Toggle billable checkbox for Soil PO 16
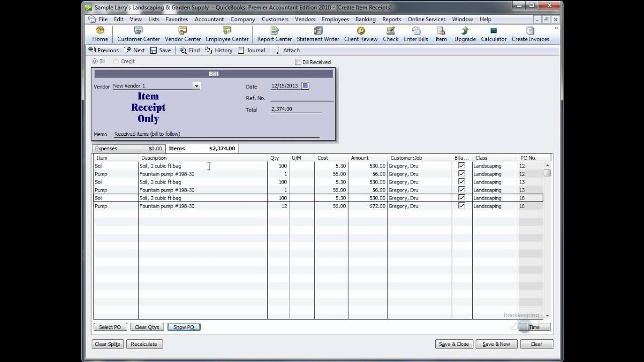This screenshot has height=362, width=644. (x=461, y=198)
